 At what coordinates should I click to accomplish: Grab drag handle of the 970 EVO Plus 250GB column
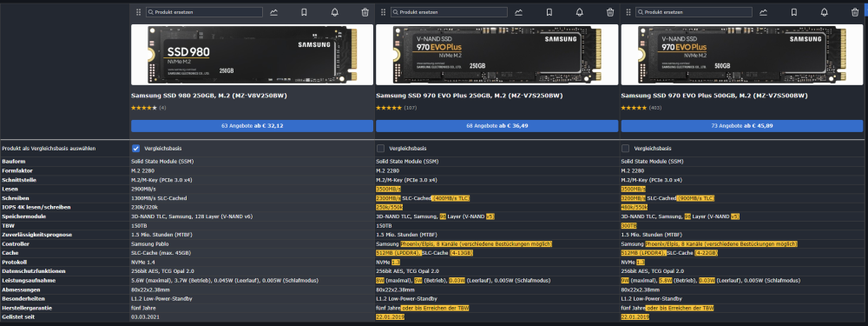tap(383, 12)
